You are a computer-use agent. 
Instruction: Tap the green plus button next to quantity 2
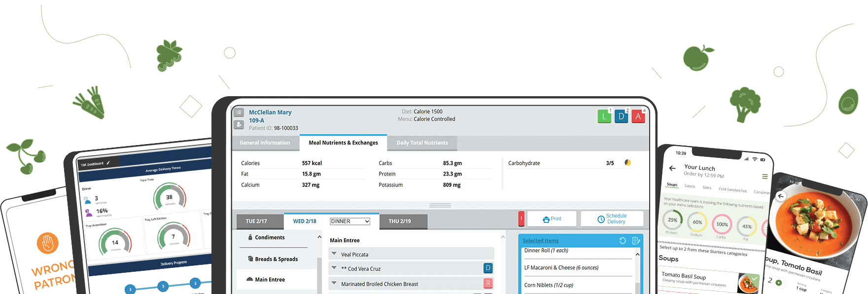(x=779, y=283)
